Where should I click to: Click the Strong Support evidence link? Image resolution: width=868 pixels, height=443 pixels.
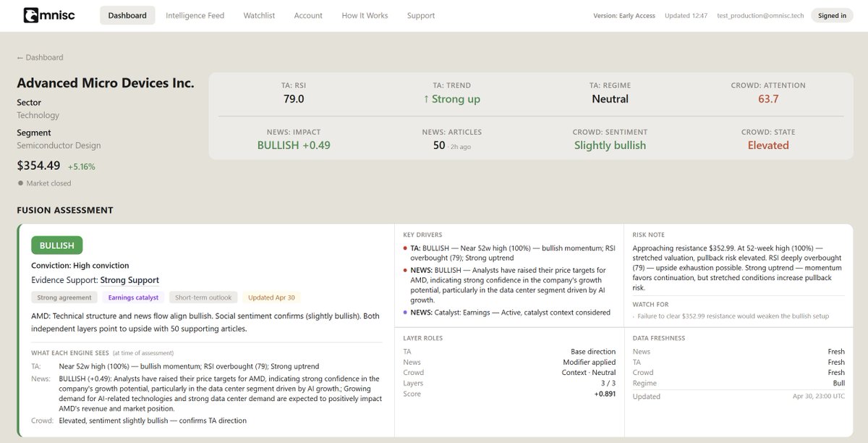129,280
